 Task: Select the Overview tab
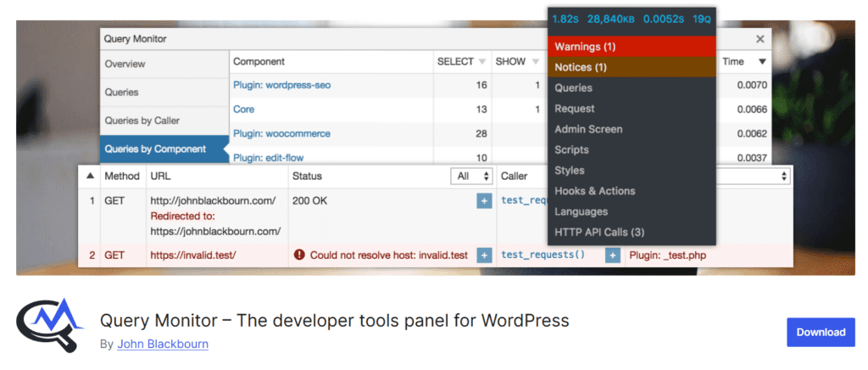point(164,64)
